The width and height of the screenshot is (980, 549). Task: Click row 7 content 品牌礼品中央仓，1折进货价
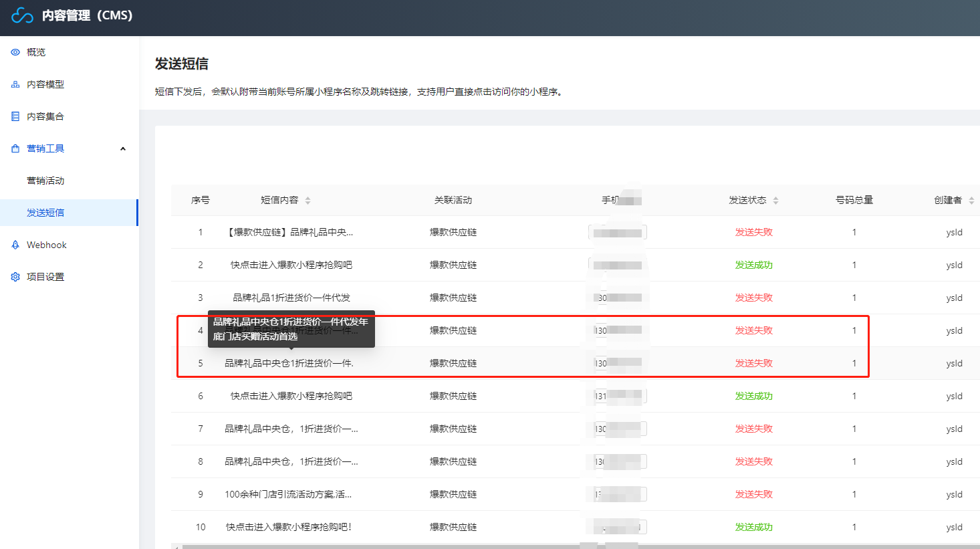pyautogui.click(x=291, y=429)
